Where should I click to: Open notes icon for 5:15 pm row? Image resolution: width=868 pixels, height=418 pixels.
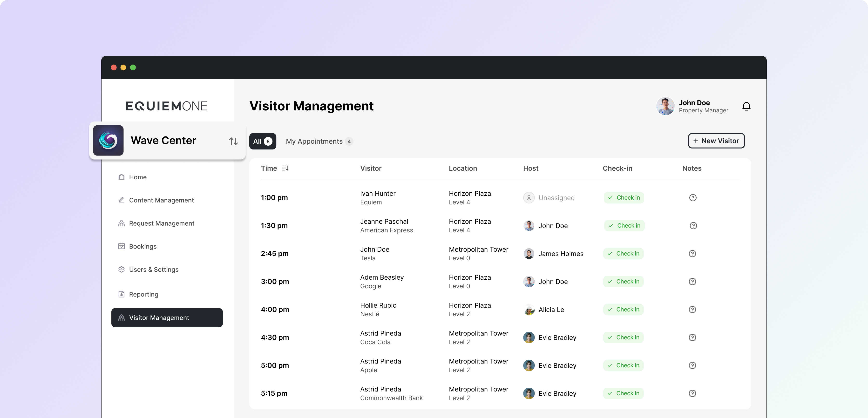(x=692, y=393)
